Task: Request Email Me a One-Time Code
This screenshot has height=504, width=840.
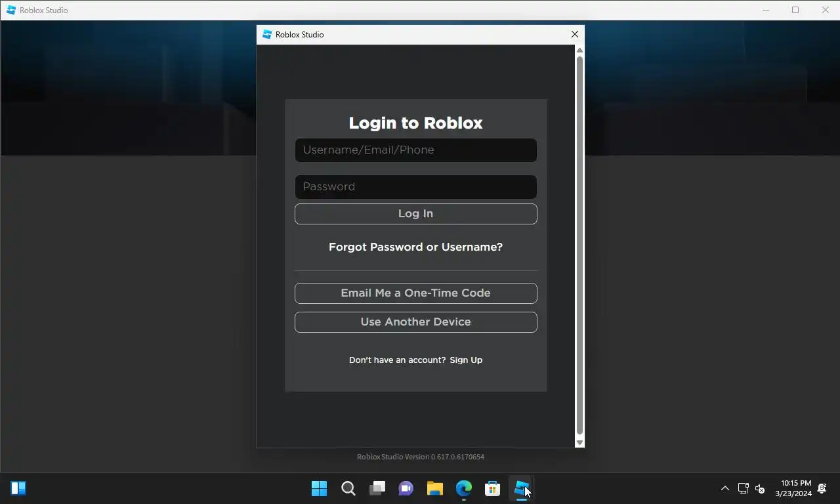Action: click(x=415, y=293)
